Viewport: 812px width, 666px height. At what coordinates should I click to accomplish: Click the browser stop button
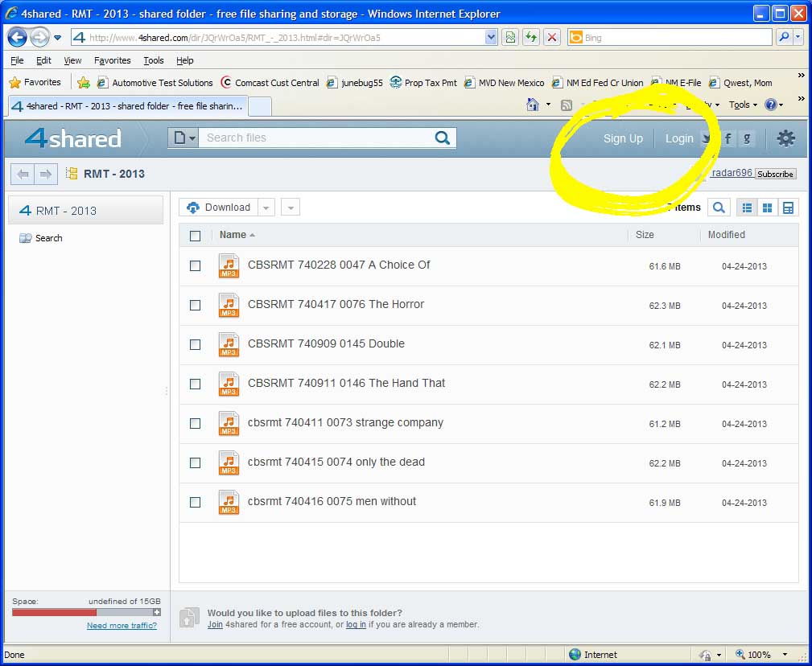pos(552,37)
